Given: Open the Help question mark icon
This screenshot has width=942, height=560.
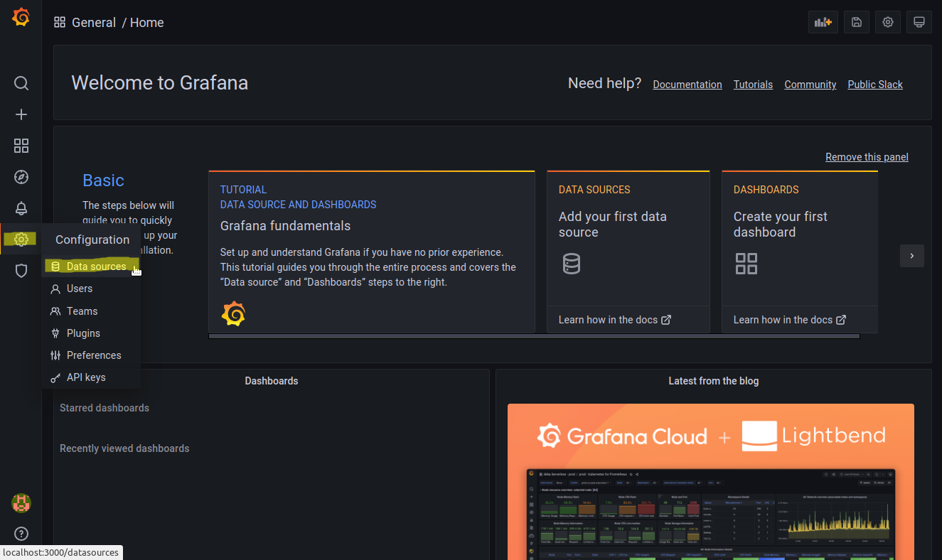Looking at the screenshot, I should tap(21, 534).
